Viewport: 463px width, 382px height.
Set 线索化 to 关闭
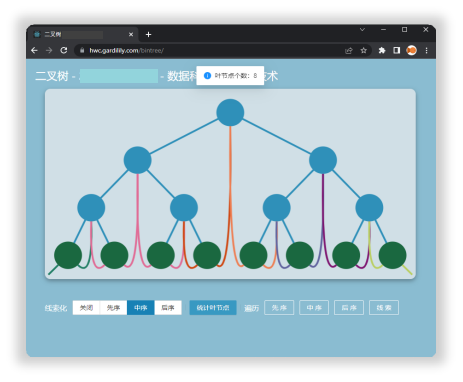[86, 308]
